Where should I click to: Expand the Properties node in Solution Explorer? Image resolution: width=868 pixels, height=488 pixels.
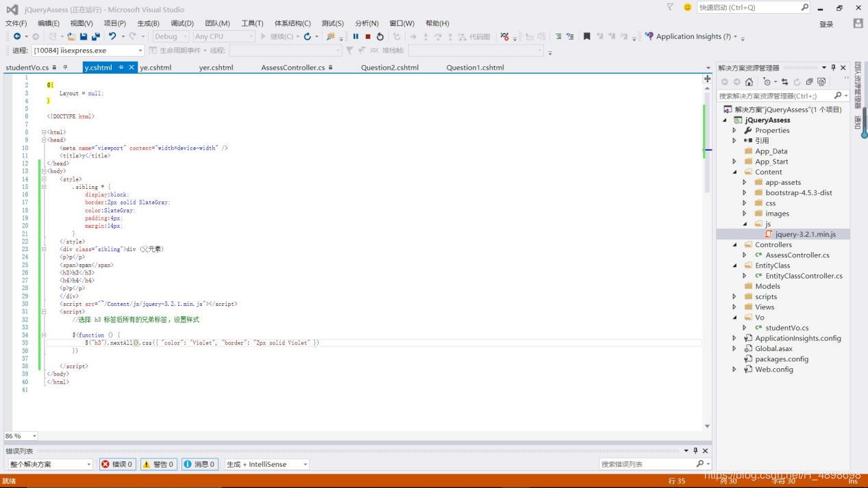pyautogui.click(x=734, y=130)
